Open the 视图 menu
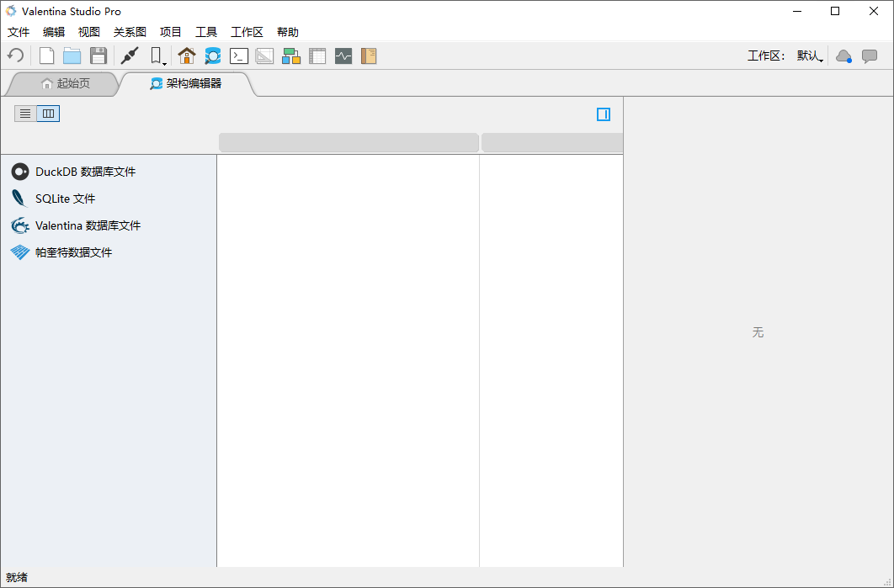Viewport: 894px width, 588px height. [89, 32]
